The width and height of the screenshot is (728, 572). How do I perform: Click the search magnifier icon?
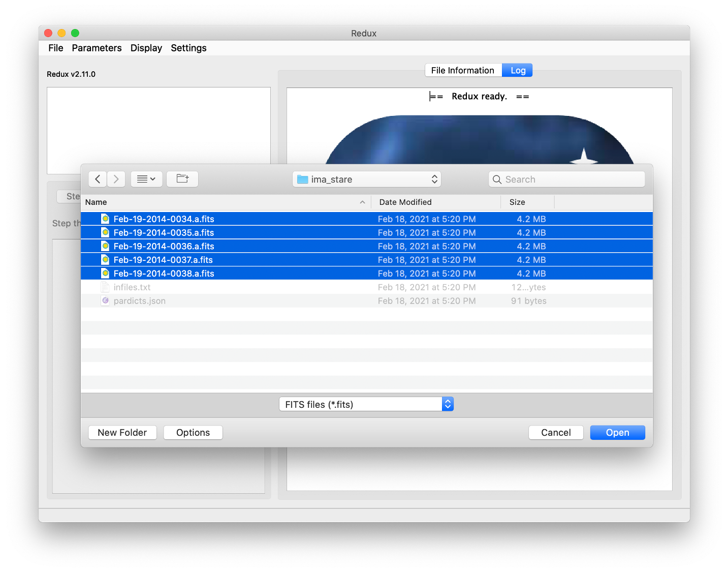pos(497,179)
